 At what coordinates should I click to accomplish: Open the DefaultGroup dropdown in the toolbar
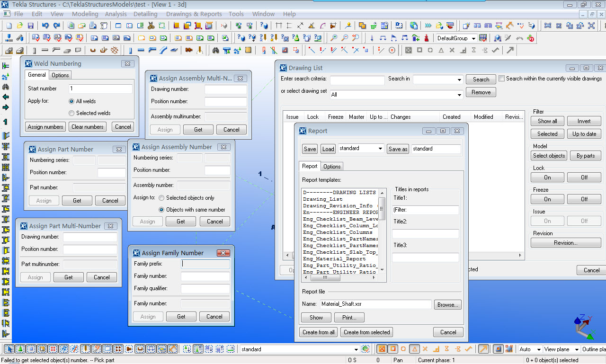point(473,38)
